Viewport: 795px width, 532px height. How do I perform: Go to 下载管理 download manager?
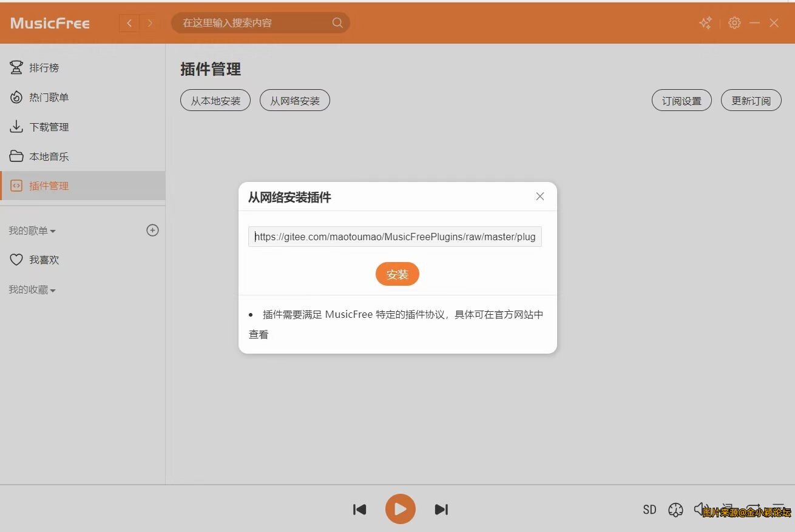(83, 127)
